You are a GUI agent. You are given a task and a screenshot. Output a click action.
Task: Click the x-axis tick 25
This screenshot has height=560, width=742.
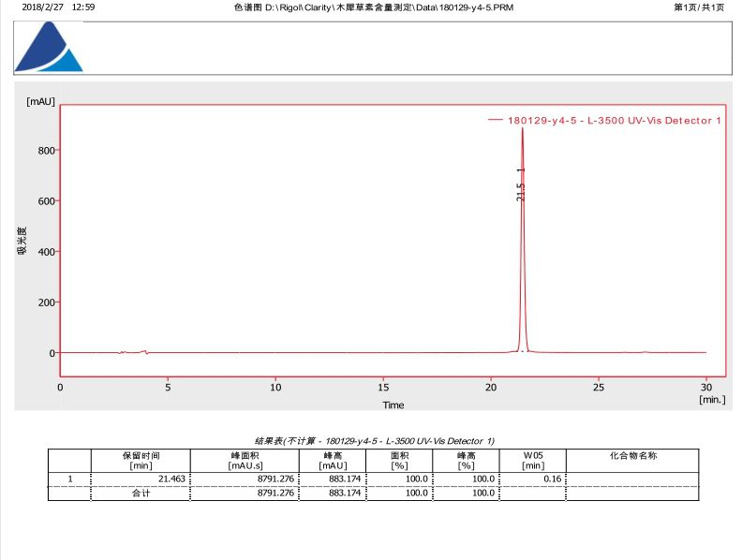coord(599,387)
